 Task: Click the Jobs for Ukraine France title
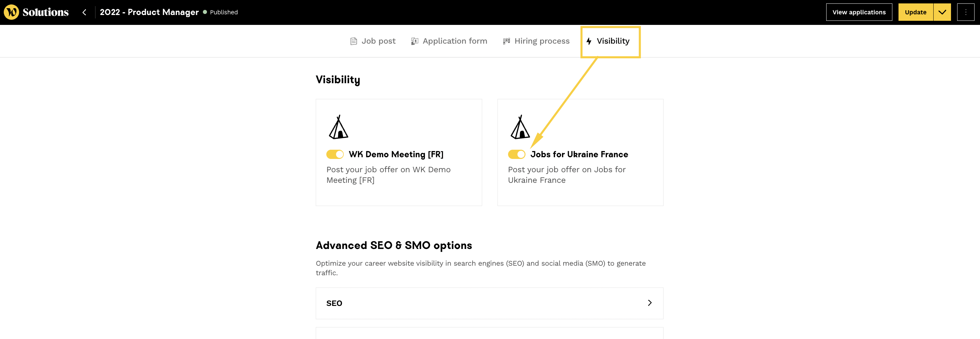[x=579, y=154]
